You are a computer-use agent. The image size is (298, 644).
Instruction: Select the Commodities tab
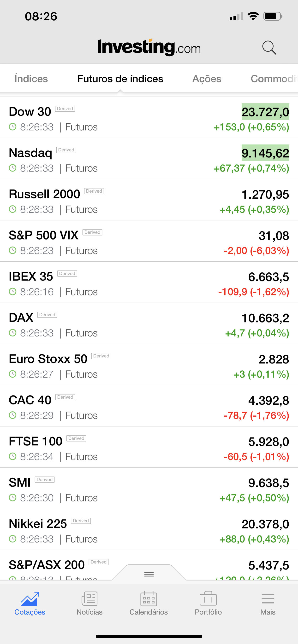point(274,79)
